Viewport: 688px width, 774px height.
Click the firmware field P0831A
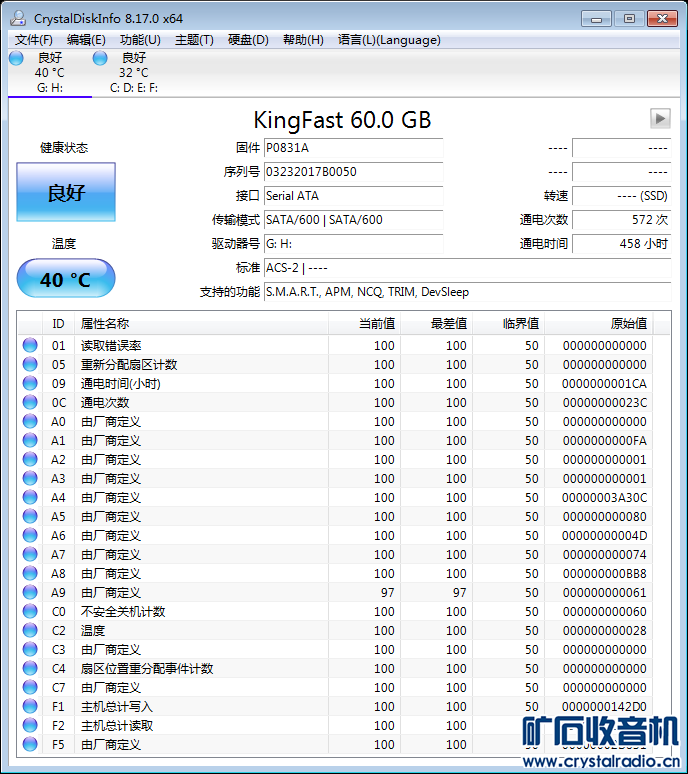coord(353,148)
